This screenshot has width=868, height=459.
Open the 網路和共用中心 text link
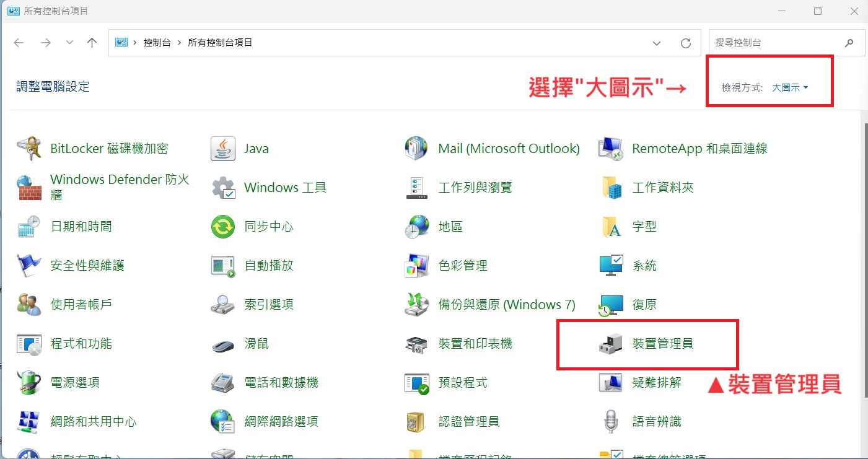pos(94,422)
